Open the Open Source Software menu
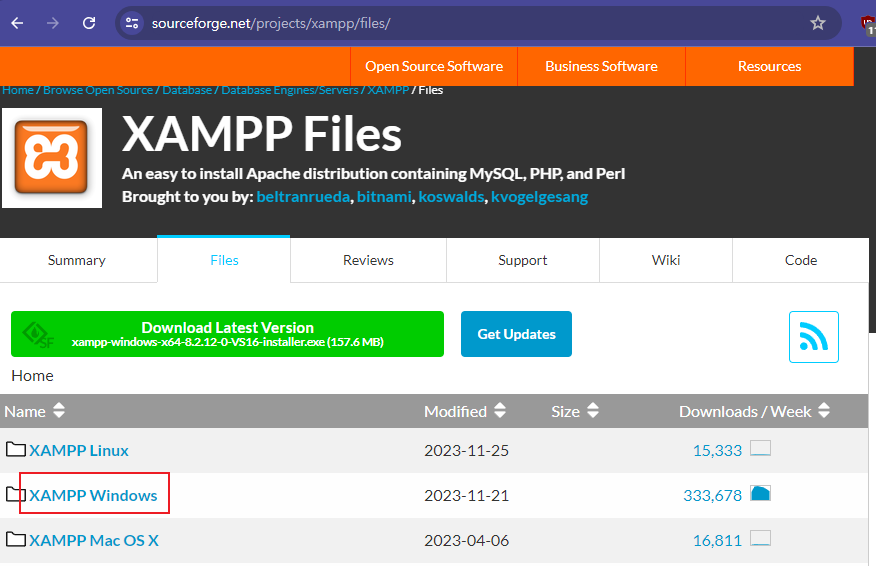The image size is (876, 566). point(434,66)
